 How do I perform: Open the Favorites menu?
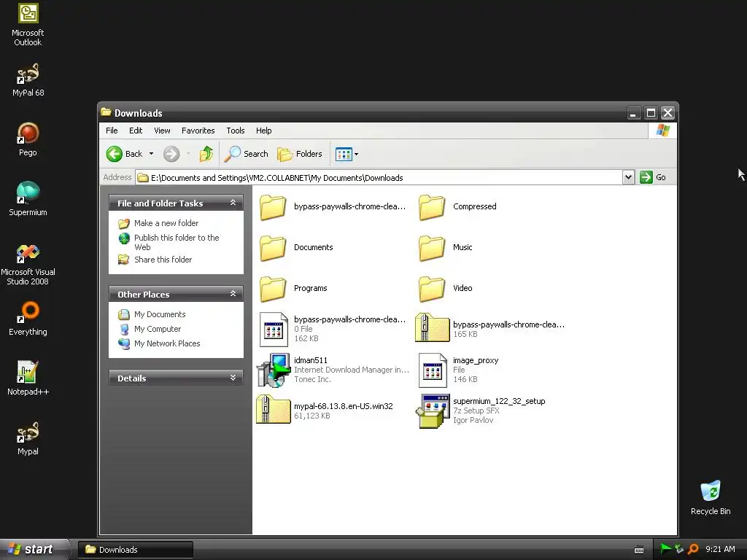coord(198,131)
